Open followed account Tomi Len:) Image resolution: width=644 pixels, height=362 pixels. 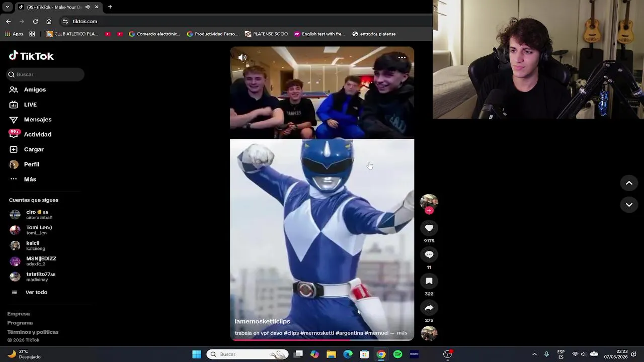click(x=31, y=230)
